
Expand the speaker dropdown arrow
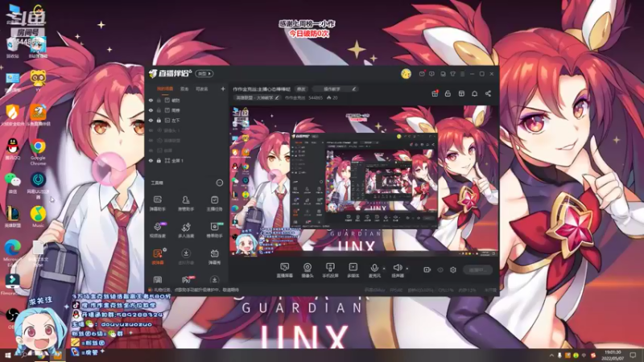pos(407,269)
